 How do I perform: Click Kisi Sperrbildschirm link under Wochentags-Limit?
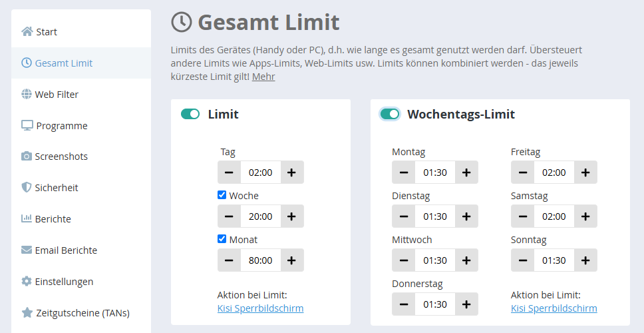coord(554,308)
